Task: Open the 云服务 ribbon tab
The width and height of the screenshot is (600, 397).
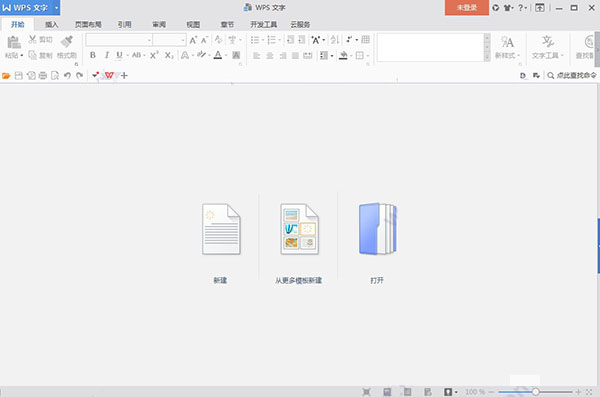Action: pyautogui.click(x=300, y=25)
